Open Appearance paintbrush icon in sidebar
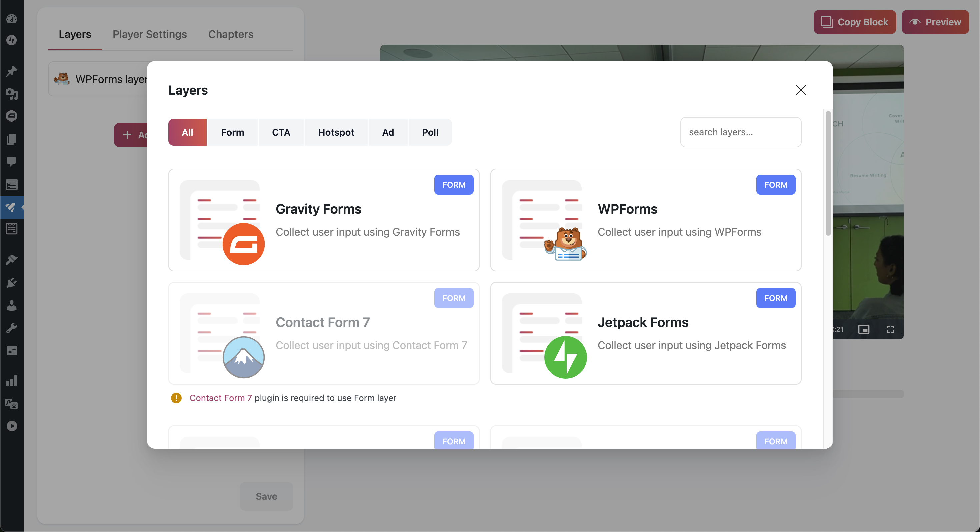The width and height of the screenshot is (980, 532). [12, 260]
